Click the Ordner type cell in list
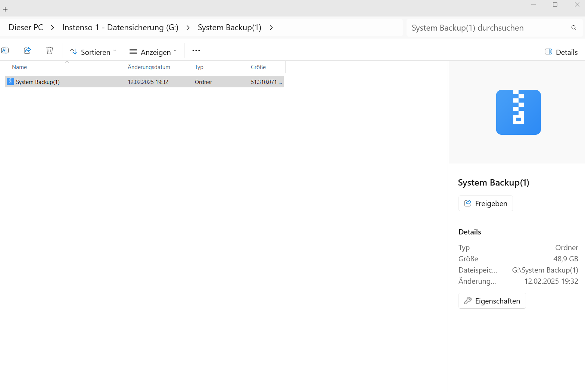The width and height of the screenshot is (585, 392). tap(203, 82)
